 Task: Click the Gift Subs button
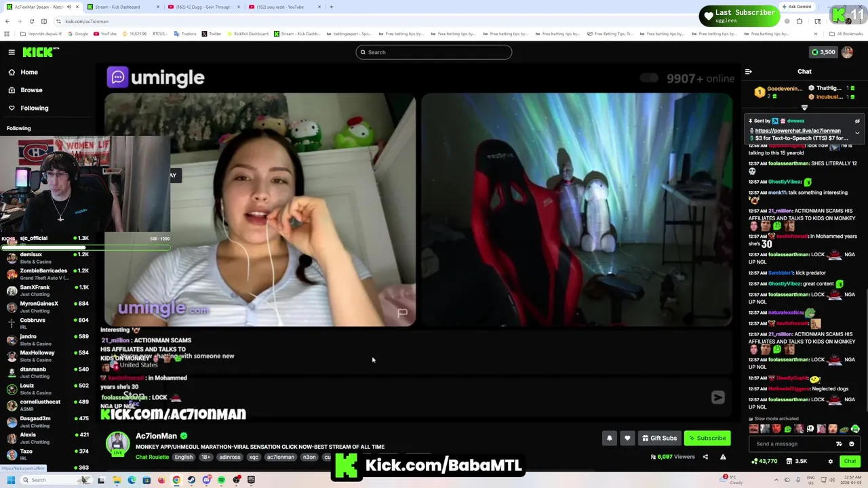point(659,438)
